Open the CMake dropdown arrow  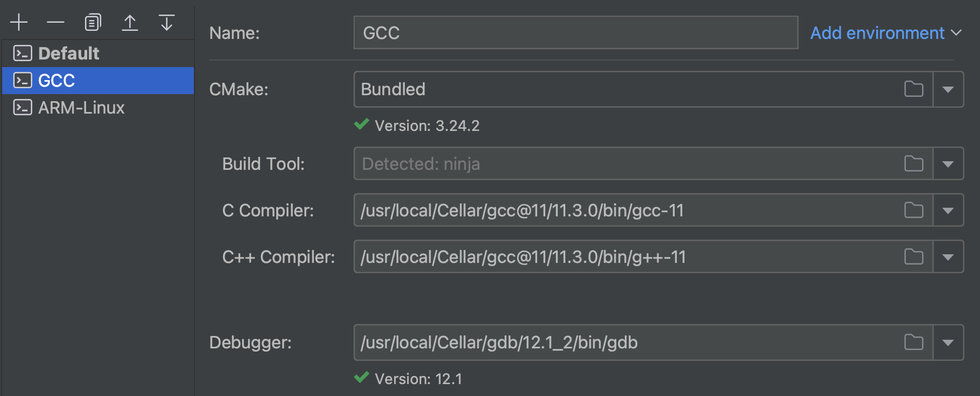coord(948,89)
